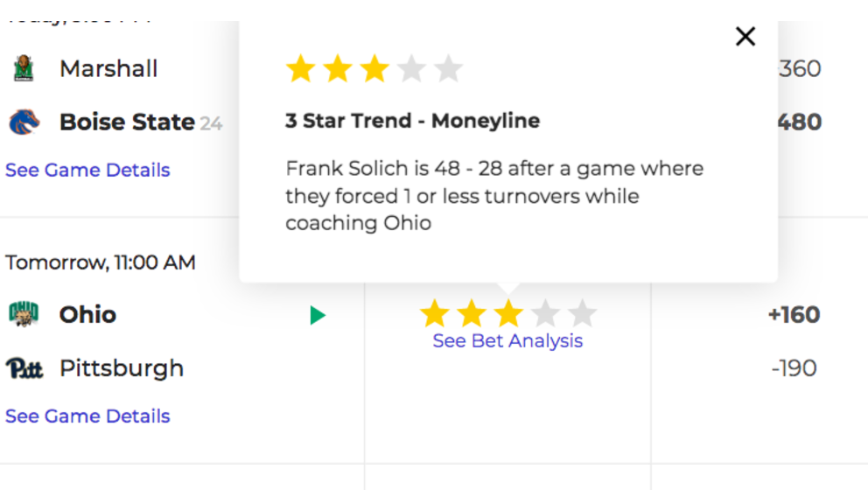Screen dimensions: 868x490
Task: Click the Marshall team logo
Action: (24, 68)
